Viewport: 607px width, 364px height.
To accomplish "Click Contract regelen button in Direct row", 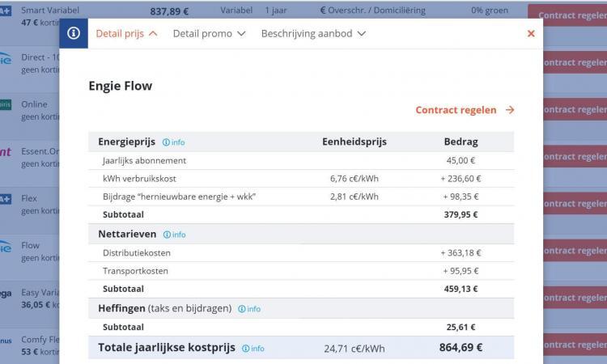I will [575, 62].
